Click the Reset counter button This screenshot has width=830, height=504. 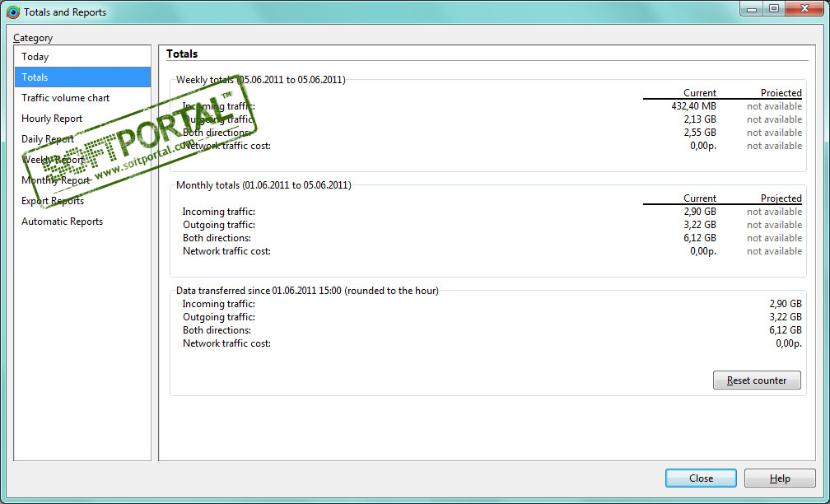tap(757, 380)
